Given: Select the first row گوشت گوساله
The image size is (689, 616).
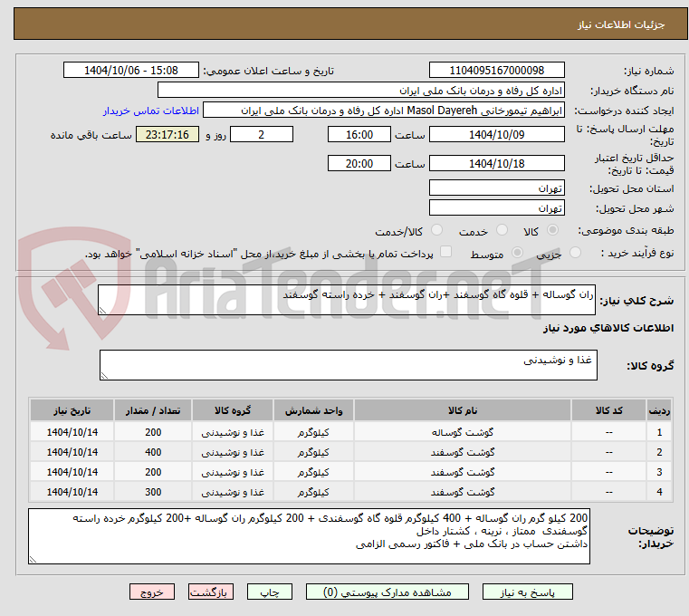Looking at the screenshot, I should tap(351, 432).
